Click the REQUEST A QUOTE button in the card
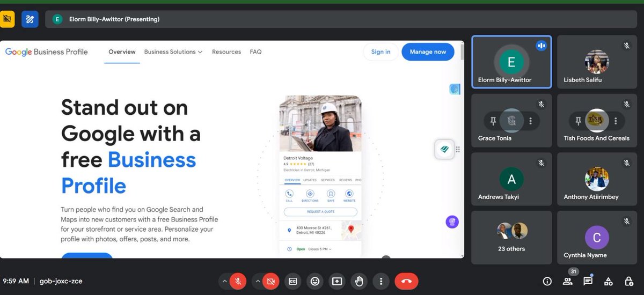The width and height of the screenshot is (644, 295). [320, 212]
